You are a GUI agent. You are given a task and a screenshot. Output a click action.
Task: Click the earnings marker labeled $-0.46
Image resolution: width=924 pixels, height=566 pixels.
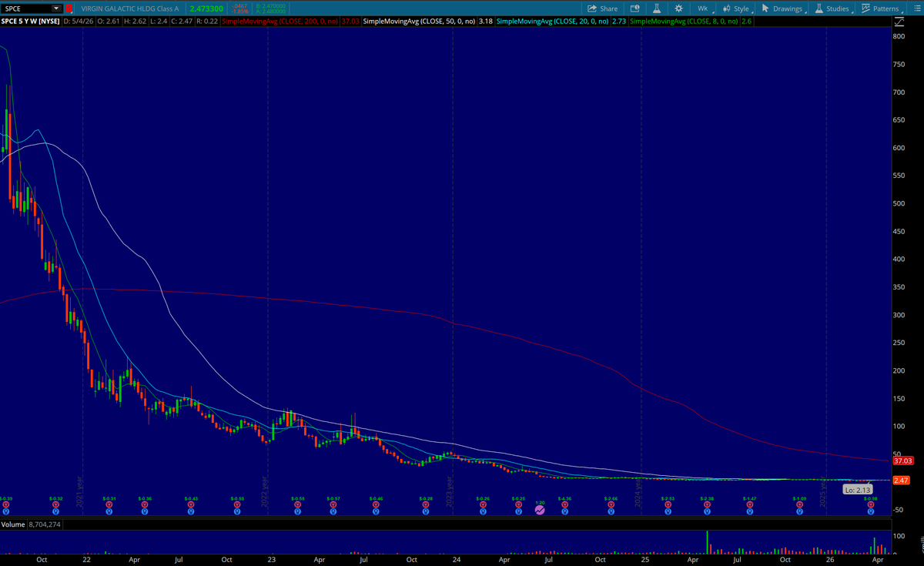pyautogui.click(x=377, y=507)
